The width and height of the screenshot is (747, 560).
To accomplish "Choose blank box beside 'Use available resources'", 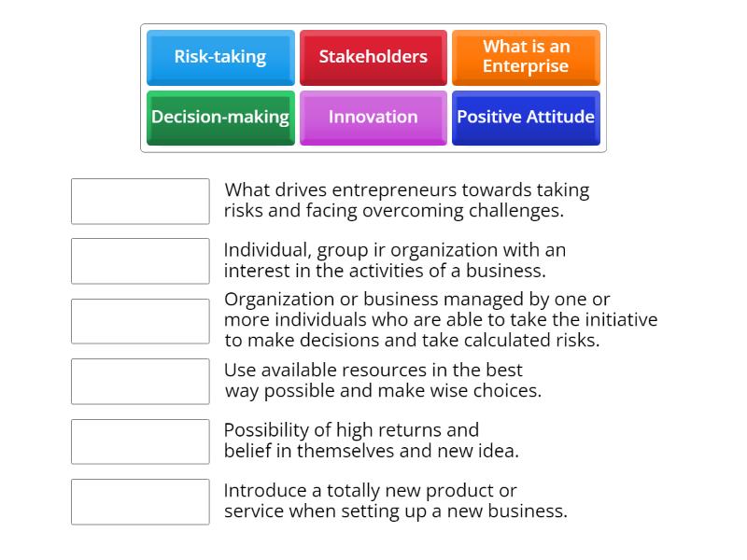I will (x=140, y=382).
